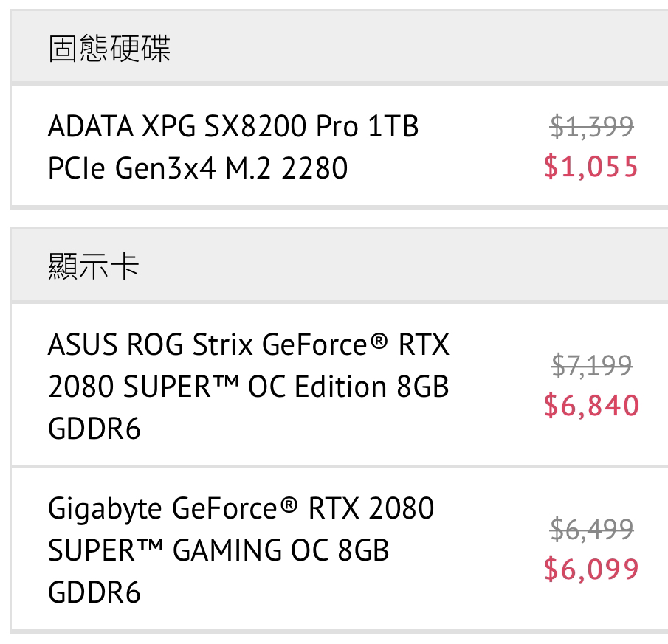Select PCIe Gen3x4 M.2 2280 description line

[x=198, y=167]
